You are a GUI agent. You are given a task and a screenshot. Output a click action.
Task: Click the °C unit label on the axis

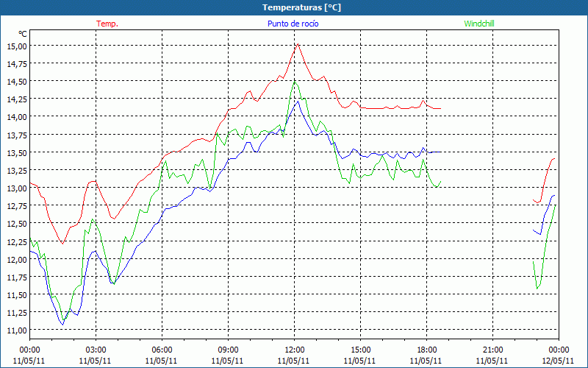coord(23,34)
